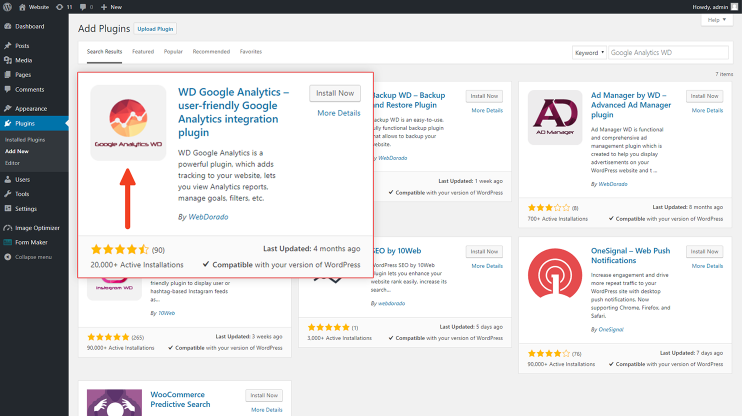Click the Ad Manager WD plugin logo
742x416 pixels.
point(555,117)
